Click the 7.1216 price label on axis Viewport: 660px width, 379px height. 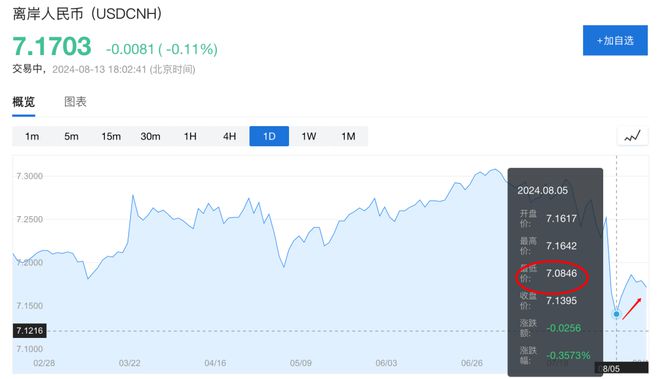pyautogui.click(x=29, y=331)
